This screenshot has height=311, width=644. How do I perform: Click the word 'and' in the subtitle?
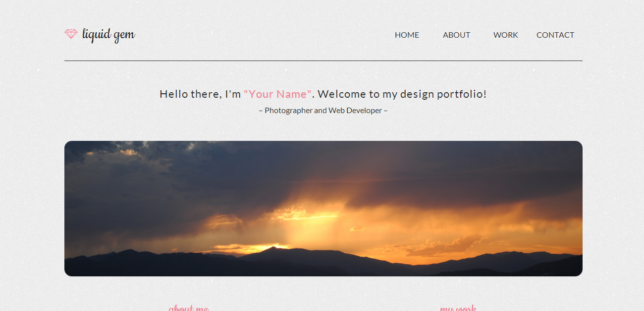pos(321,110)
